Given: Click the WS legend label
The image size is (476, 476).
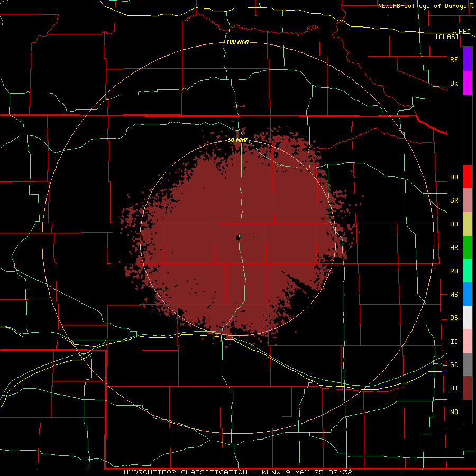Looking at the screenshot, I should pos(454,295).
